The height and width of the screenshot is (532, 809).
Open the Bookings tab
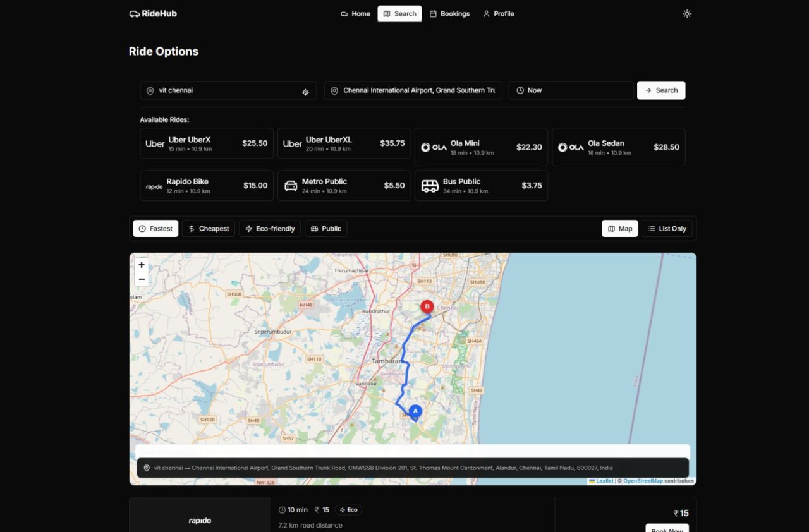[x=449, y=13]
